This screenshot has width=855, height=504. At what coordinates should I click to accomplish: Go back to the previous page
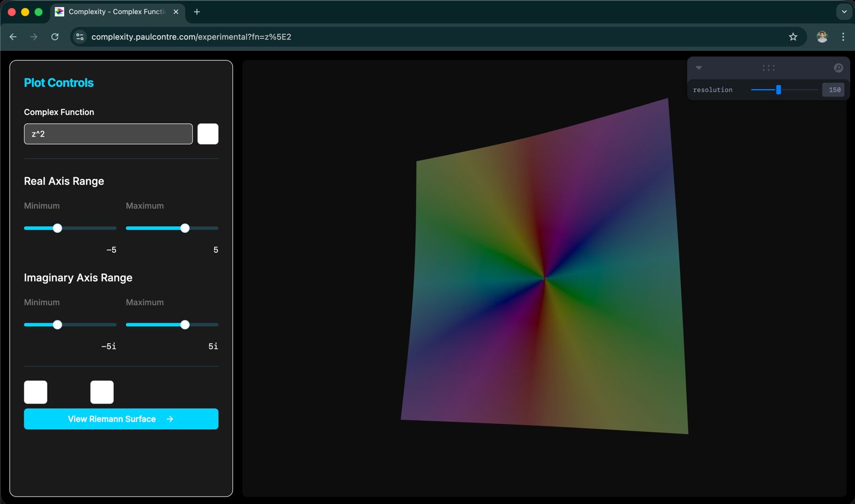tap(13, 37)
